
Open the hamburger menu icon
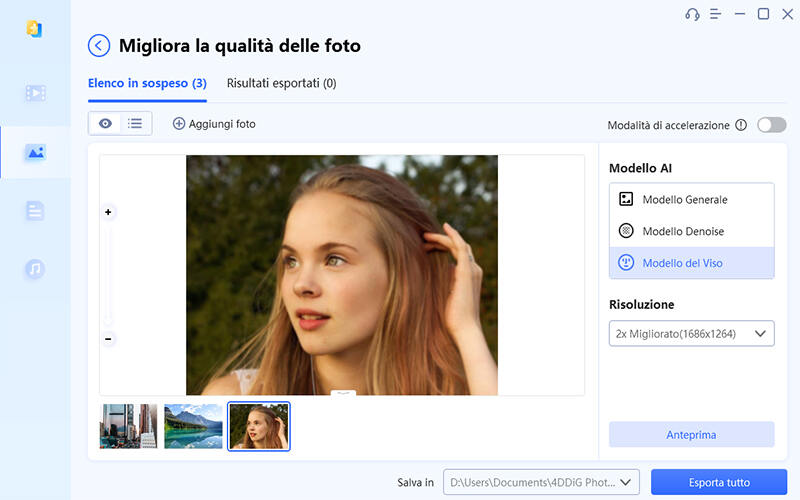tap(715, 14)
